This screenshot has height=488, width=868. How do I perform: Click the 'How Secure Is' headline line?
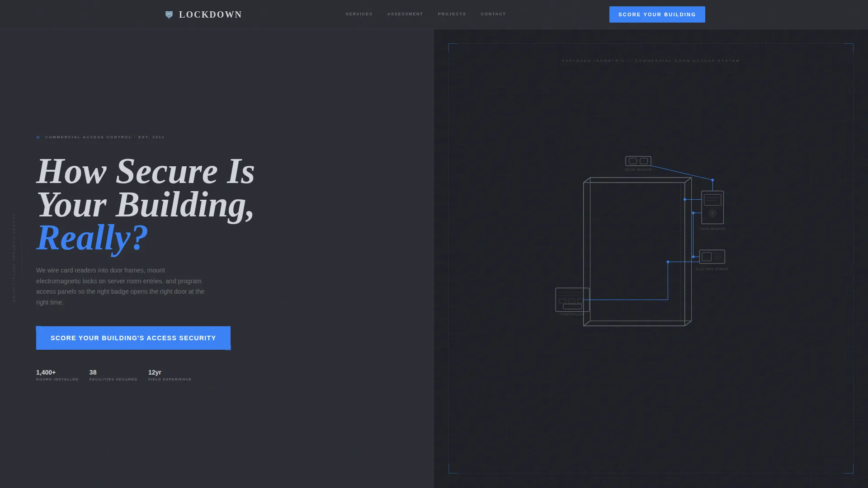click(146, 171)
